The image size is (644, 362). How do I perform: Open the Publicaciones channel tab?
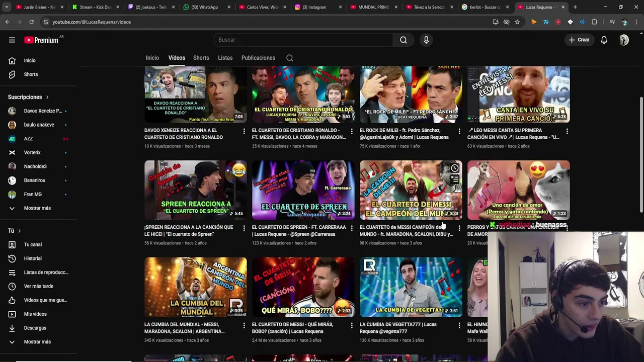(x=258, y=58)
